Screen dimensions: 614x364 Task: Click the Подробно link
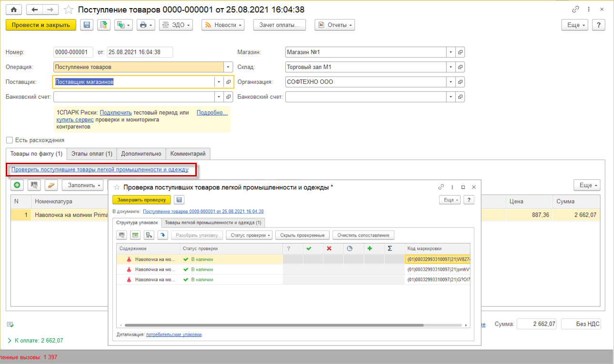coord(212,113)
